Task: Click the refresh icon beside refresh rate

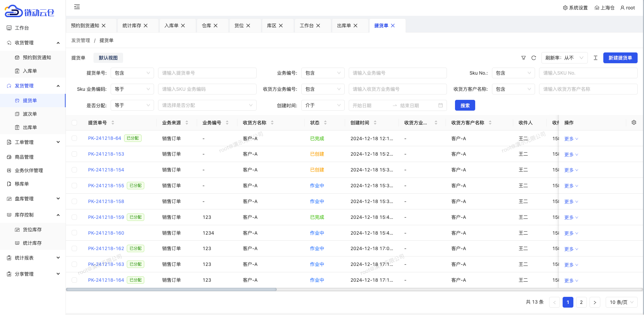Action: coord(533,58)
